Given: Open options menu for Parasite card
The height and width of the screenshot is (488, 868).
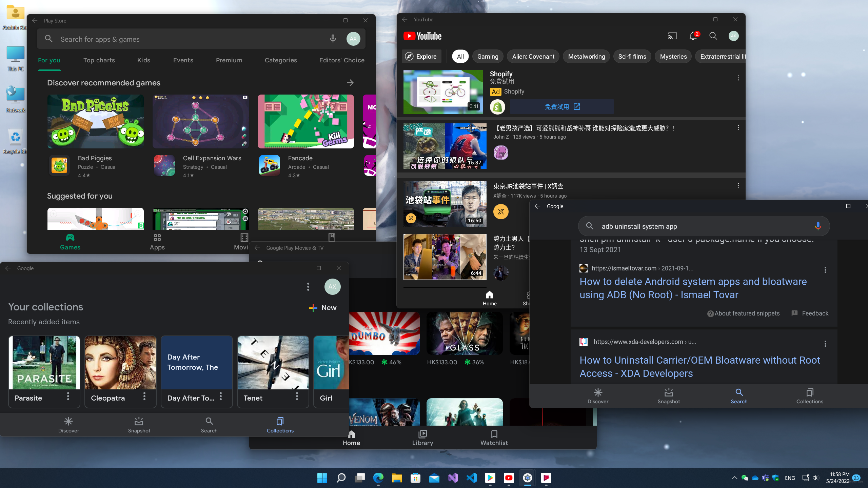Looking at the screenshot, I should coord(68,396).
